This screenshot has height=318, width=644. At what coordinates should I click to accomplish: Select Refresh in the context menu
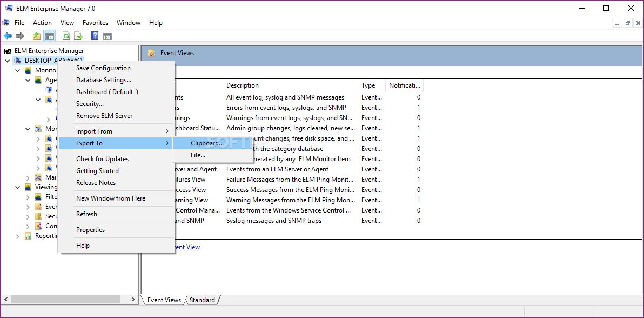(x=116, y=214)
